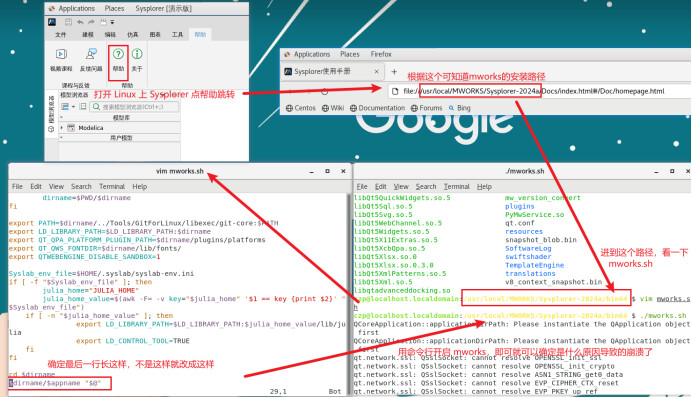
Task: Click the redo arrow in Sysplorer toolbar
Action: click(91, 22)
